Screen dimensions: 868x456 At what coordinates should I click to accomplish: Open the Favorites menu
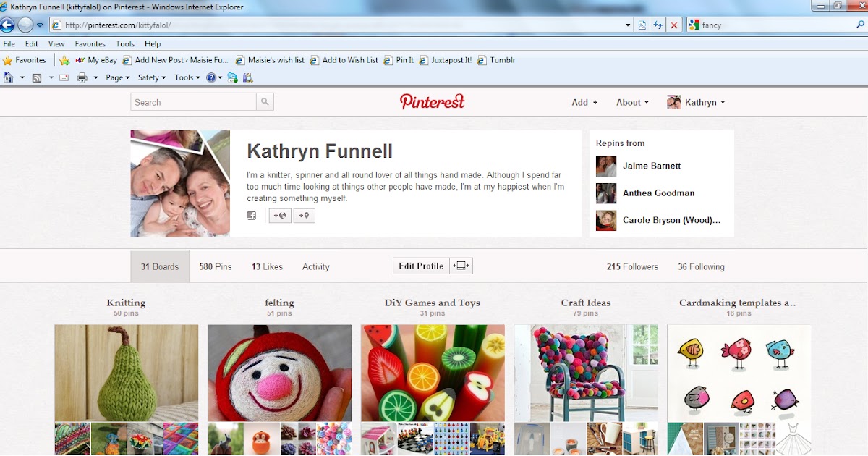[x=90, y=43]
